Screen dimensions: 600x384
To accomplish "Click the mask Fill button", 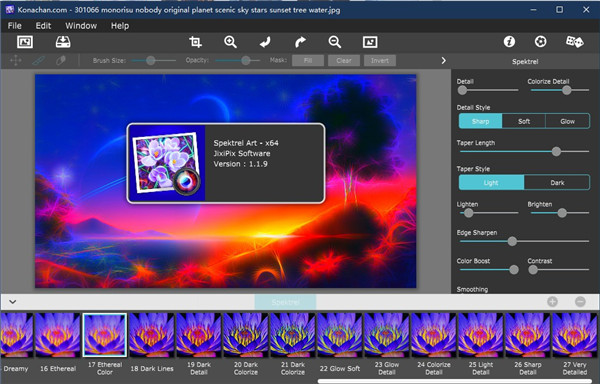I will [x=308, y=60].
